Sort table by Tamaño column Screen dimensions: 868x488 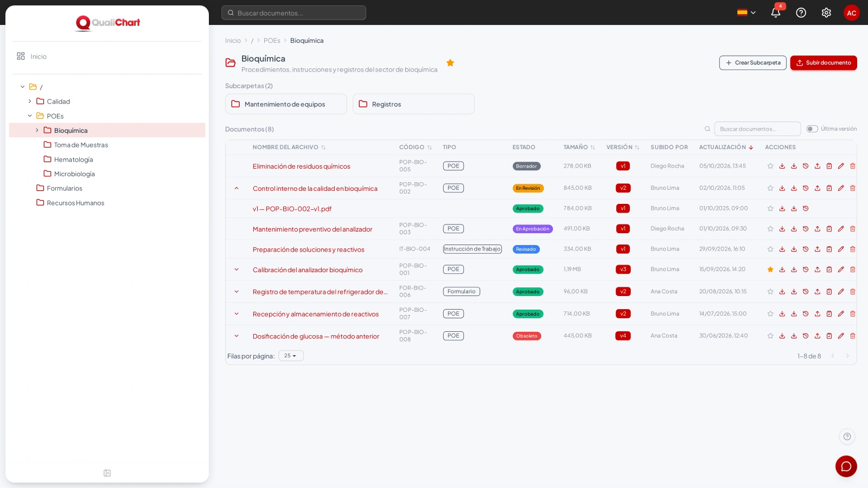579,147
